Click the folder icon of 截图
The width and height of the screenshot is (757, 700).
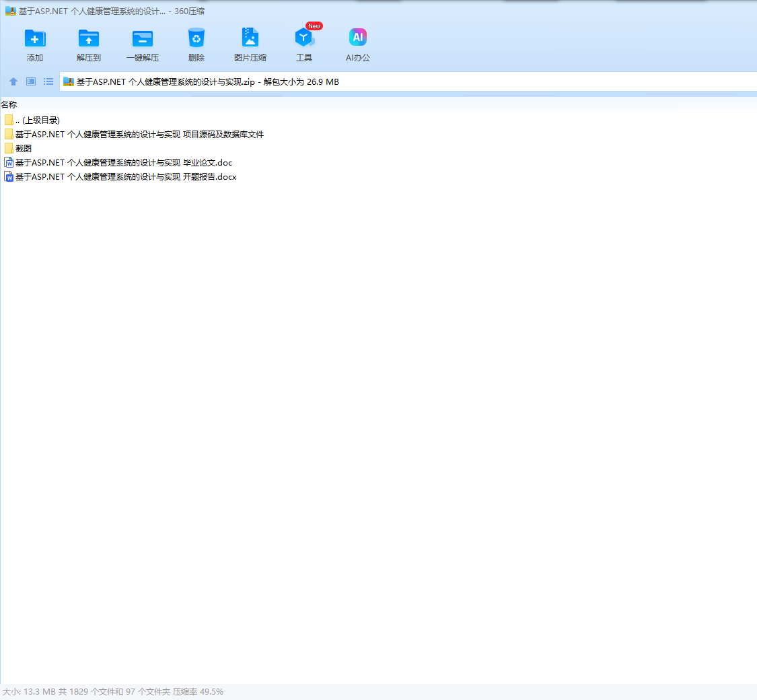9,148
